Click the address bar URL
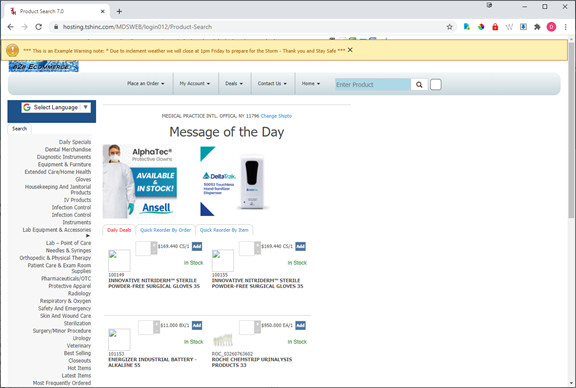 137,27
